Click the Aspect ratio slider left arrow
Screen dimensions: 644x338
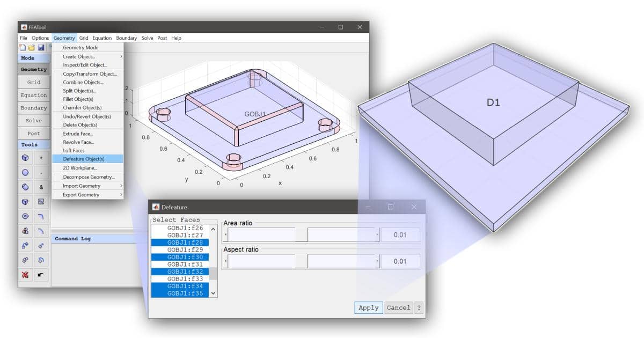[225, 261]
